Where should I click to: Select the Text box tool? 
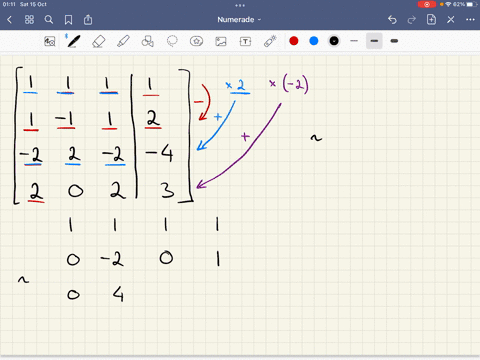point(245,41)
